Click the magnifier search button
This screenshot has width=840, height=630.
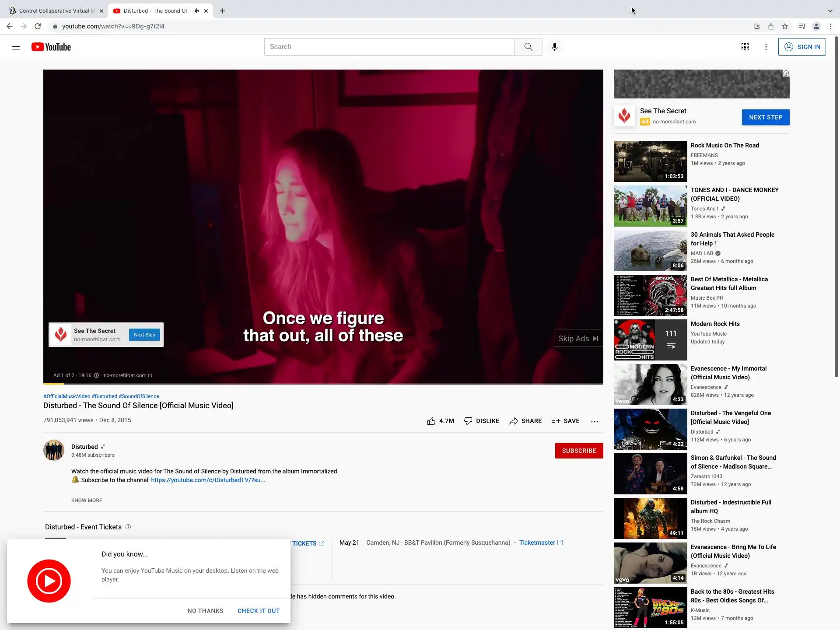(528, 47)
